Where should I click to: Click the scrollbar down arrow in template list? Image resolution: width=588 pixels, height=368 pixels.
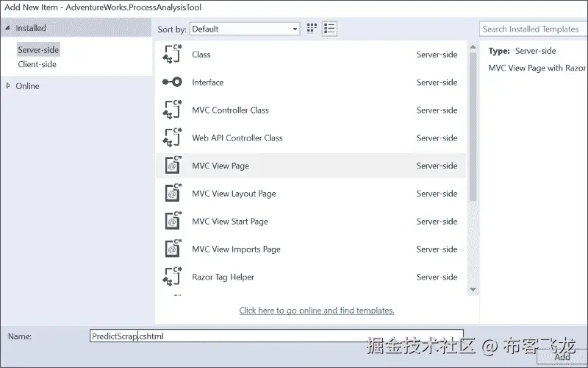point(473,289)
